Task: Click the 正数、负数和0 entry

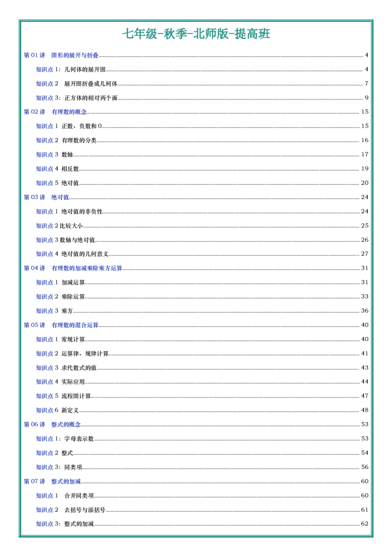Action: pyautogui.click(x=202, y=126)
